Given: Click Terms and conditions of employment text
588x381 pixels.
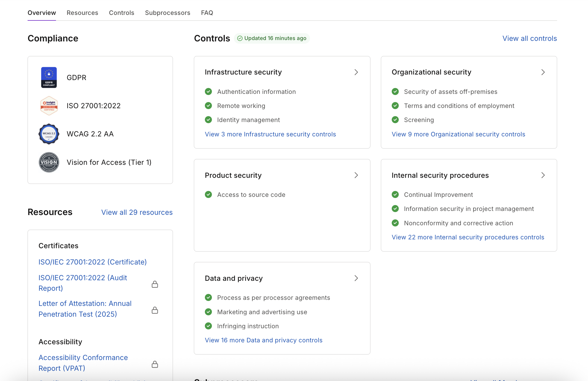Looking at the screenshot, I should (x=459, y=106).
